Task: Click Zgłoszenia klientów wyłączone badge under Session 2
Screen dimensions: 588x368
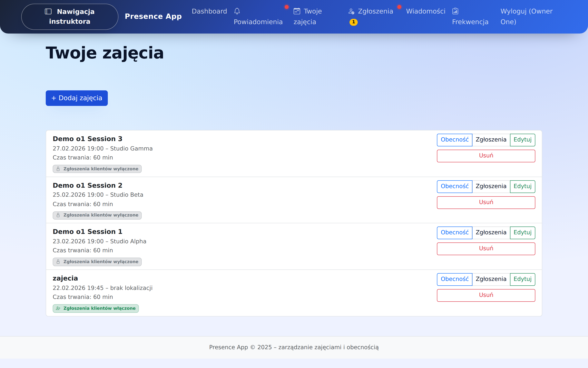Action: click(x=97, y=215)
